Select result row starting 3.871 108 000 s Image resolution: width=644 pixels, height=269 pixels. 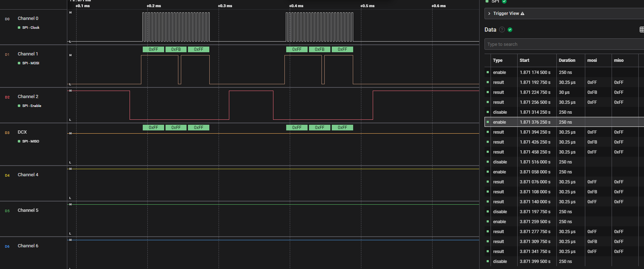(x=564, y=192)
